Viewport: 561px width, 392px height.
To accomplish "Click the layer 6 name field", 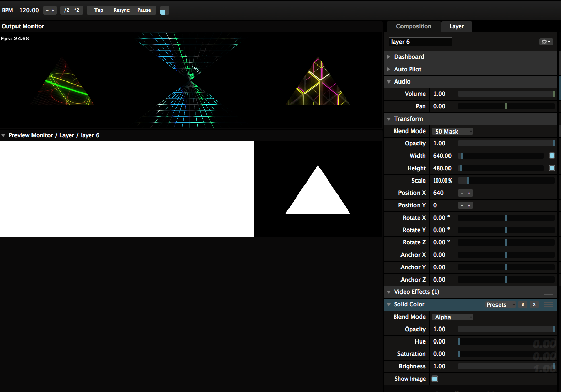I will 420,42.
